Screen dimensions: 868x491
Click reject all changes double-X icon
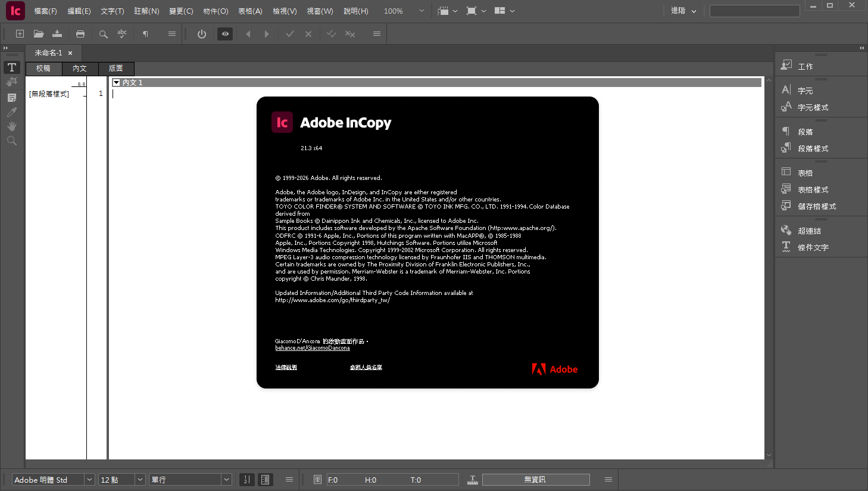tap(350, 34)
